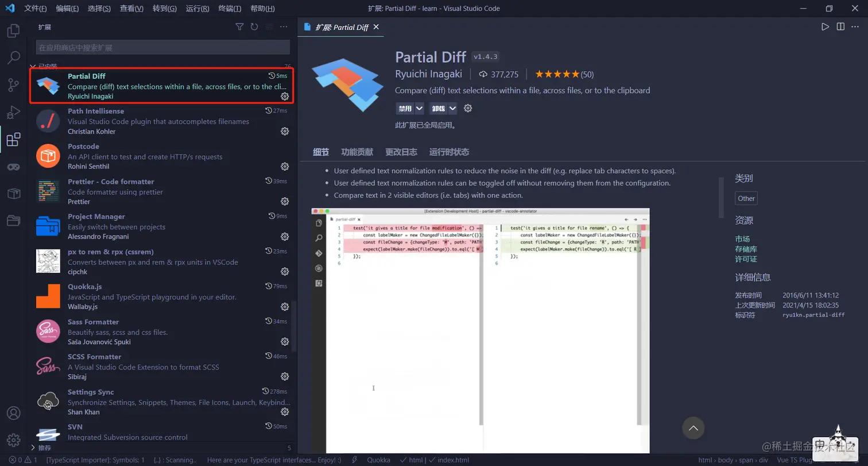This screenshot has height=466, width=868.
Task: Open the 终端(T) menu
Action: 230,9
